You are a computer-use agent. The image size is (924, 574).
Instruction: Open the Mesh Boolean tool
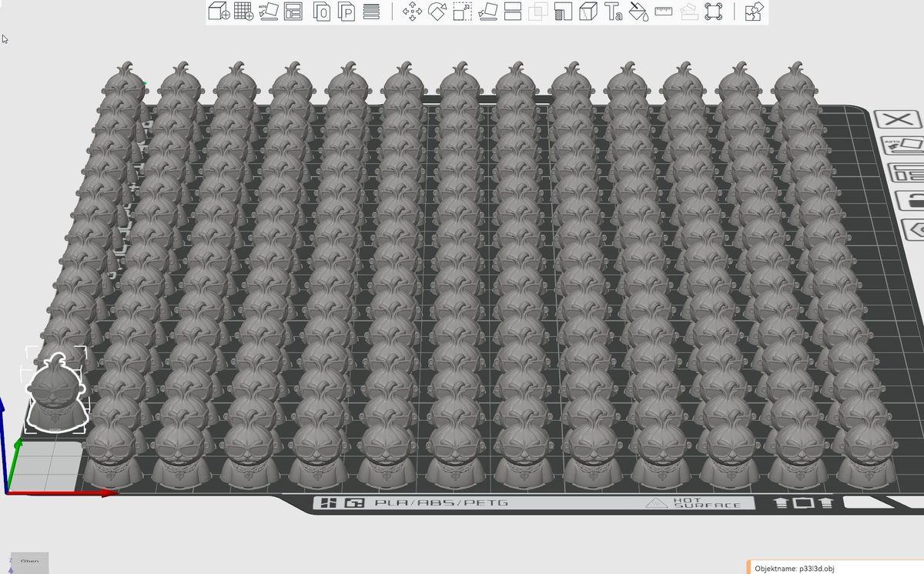538,12
